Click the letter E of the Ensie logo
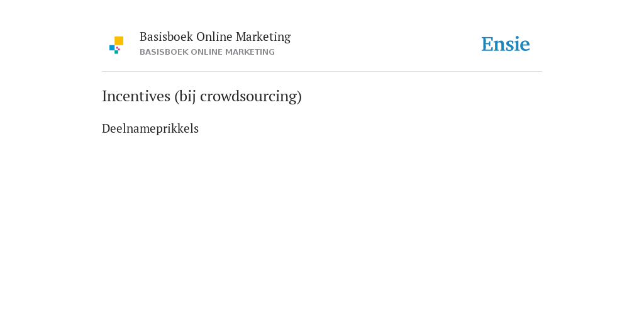The image size is (644, 322). 487,45
